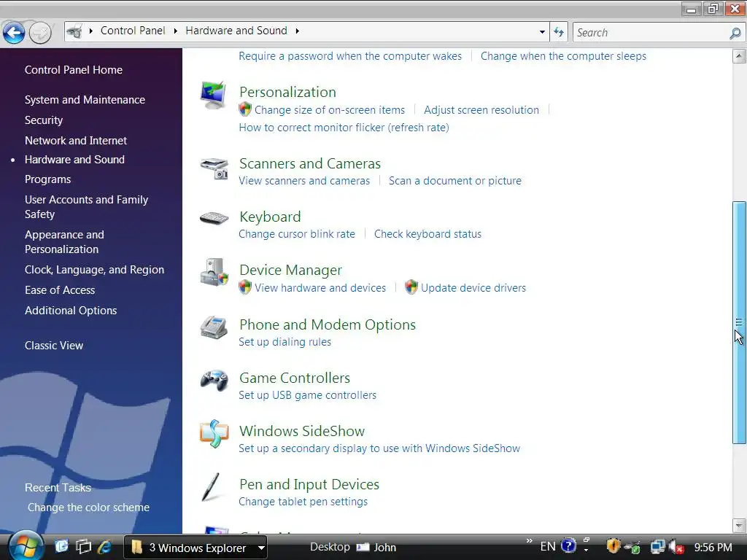Expand arrow after Hardware and Sound breadcrumb
Image resolution: width=747 pixels, height=560 pixels.
click(298, 31)
